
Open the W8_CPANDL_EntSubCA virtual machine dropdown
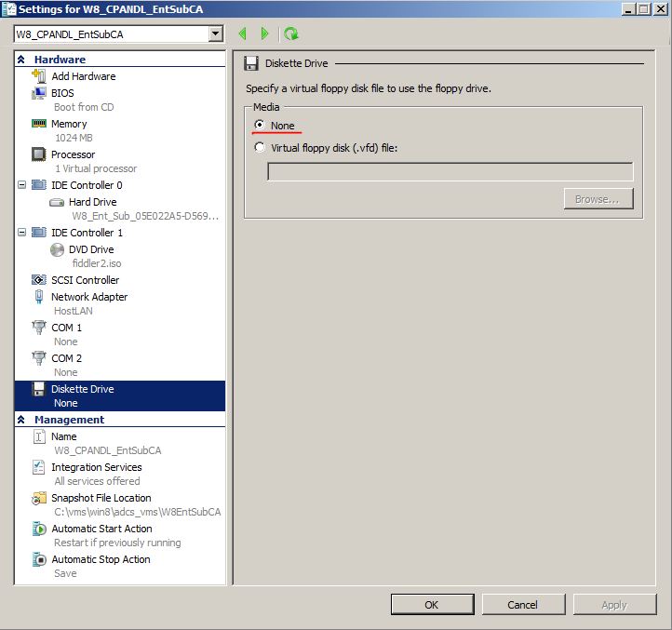[x=216, y=34]
